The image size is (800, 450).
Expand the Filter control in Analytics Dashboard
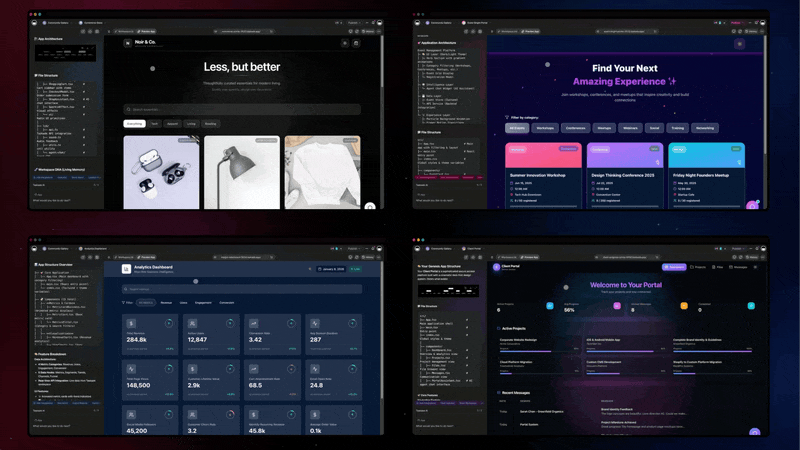pos(128,302)
